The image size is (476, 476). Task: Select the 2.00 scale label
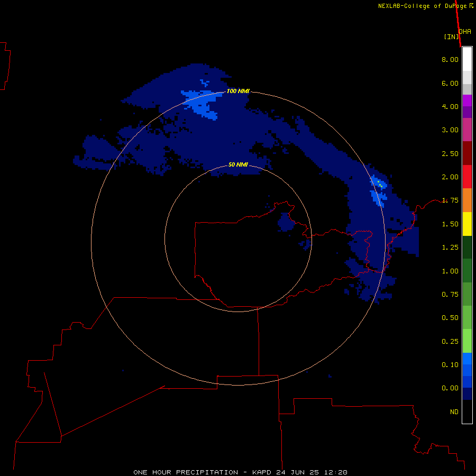point(450,177)
